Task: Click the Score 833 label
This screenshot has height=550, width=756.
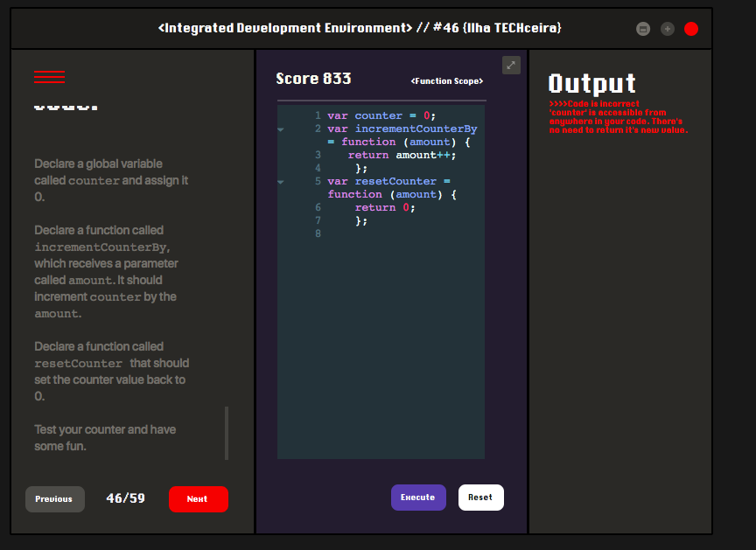Action: (x=313, y=79)
